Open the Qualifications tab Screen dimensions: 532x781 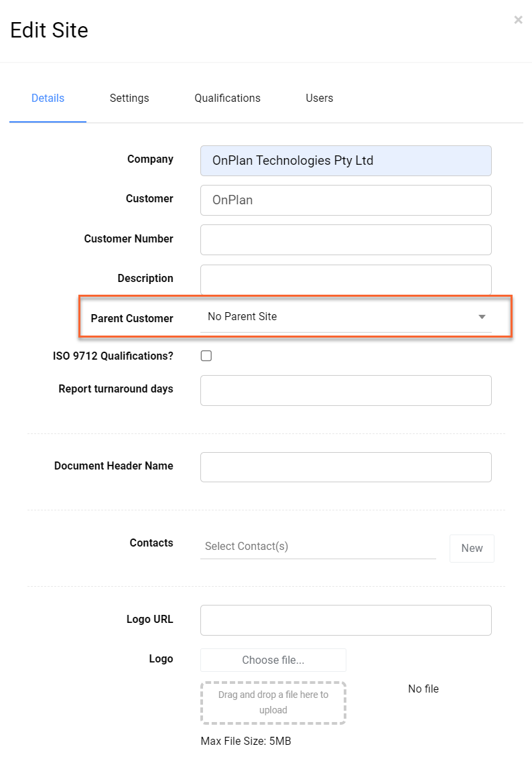click(x=227, y=98)
